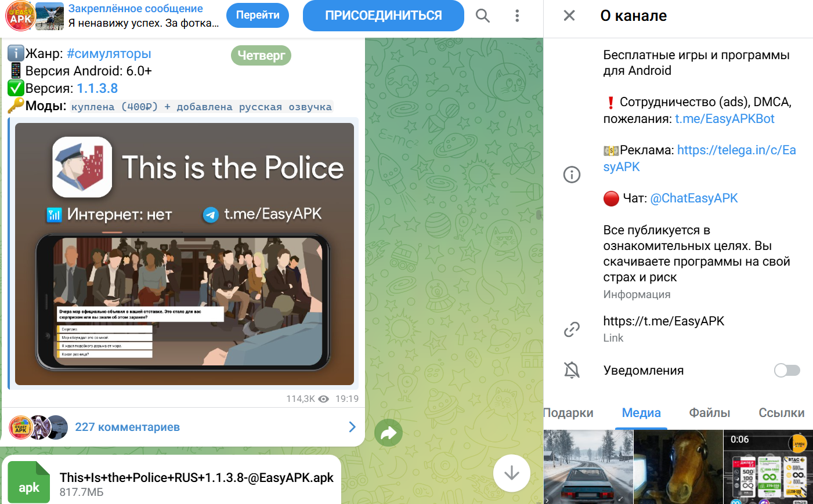The height and width of the screenshot is (504, 813).
Task: Switch to the Файлы tab
Action: coord(709,413)
